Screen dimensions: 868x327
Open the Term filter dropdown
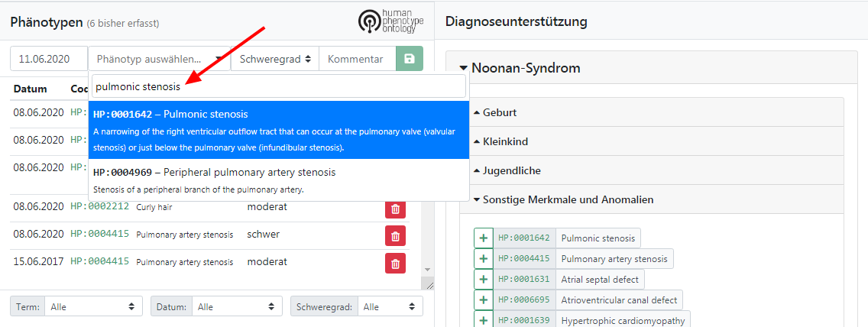93,306
